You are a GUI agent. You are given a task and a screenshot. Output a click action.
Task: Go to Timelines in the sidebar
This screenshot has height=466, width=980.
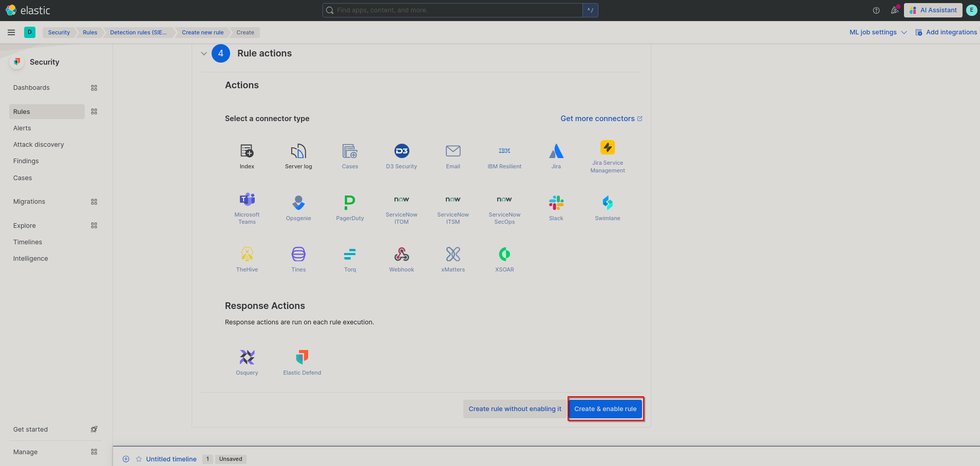pyautogui.click(x=28, y=242)
